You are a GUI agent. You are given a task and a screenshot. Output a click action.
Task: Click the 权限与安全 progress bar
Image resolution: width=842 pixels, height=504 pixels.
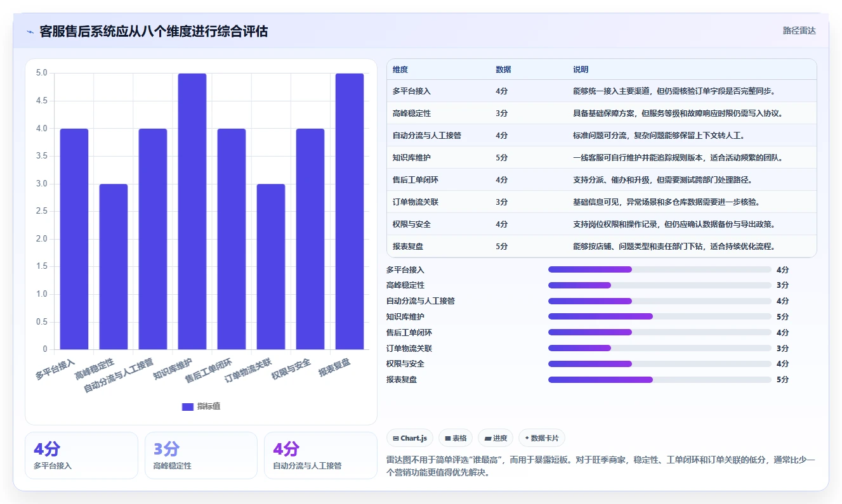[660, 364]
